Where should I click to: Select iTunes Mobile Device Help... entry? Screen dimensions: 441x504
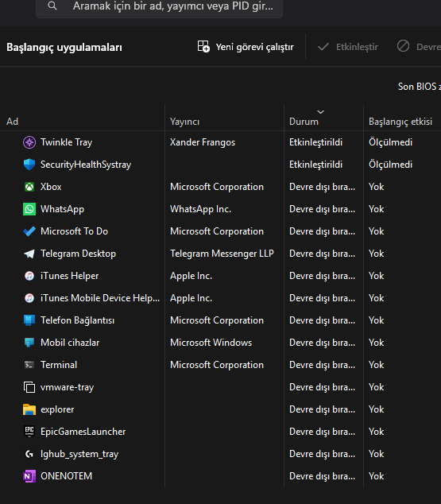[x=100, y=298]
